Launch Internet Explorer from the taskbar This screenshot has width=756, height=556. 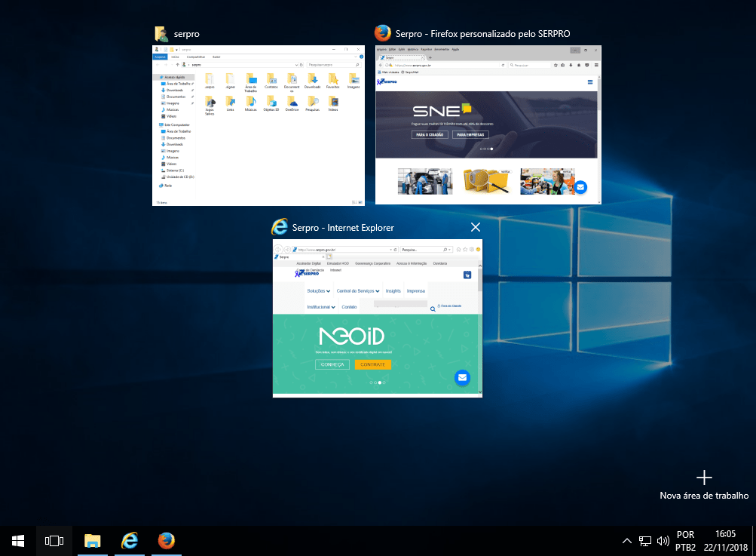point(130,540)
